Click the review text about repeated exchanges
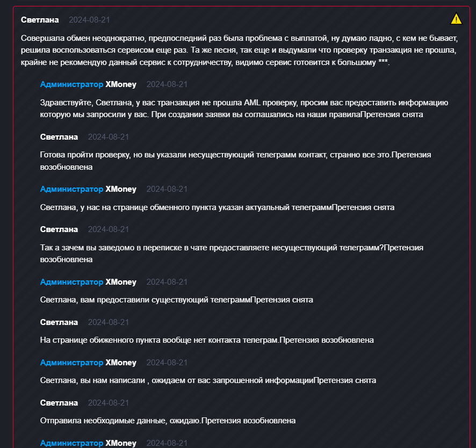This screenshot has width=476, height=448. [x=239, y=50]
